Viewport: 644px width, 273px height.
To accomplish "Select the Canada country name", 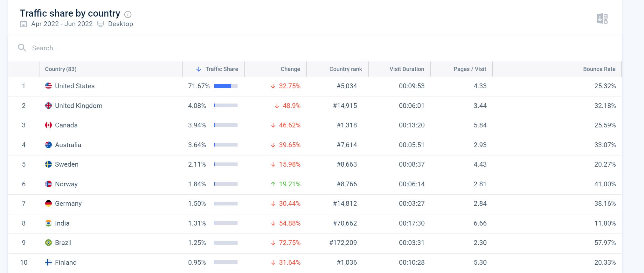I will 66,125.
